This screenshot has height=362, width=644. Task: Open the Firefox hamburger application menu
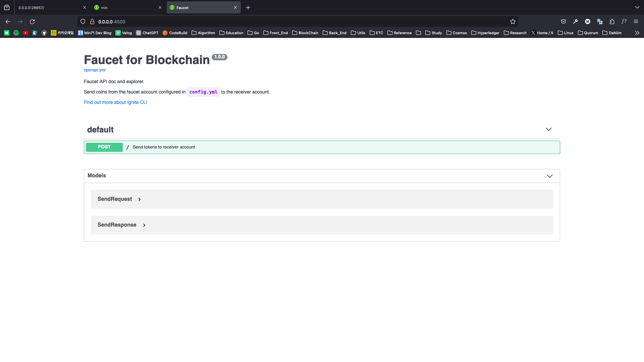point(636,22)
